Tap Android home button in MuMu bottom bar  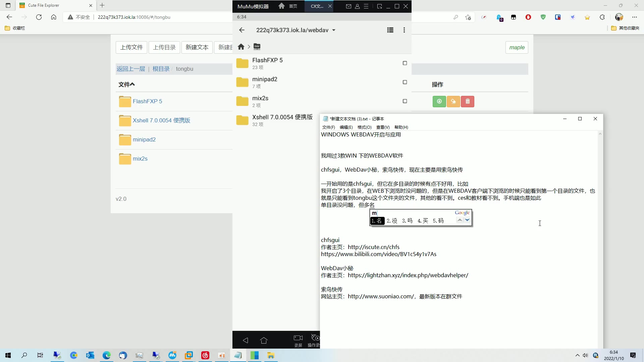click(264, 340)
